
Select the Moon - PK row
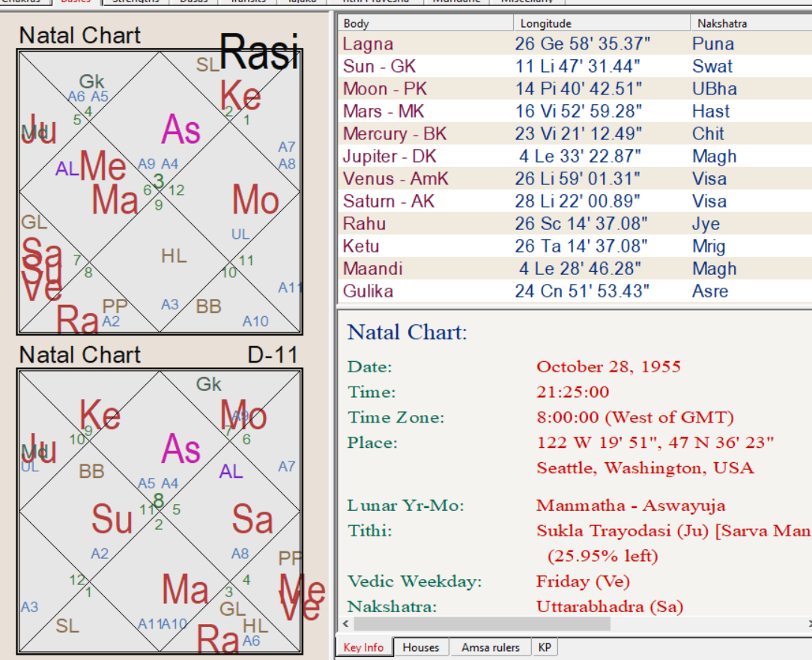[575, 88]
